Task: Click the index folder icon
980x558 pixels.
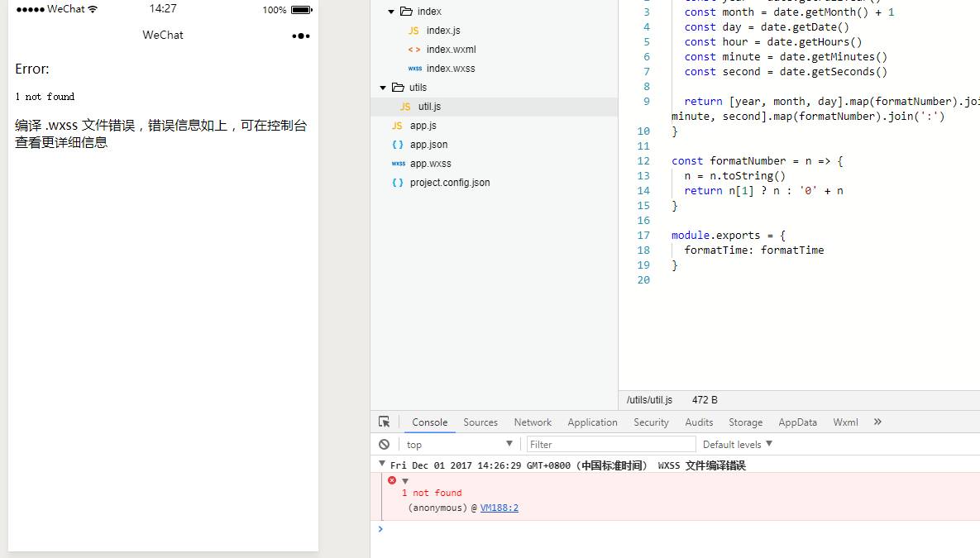Action: [x=406, y=12]
